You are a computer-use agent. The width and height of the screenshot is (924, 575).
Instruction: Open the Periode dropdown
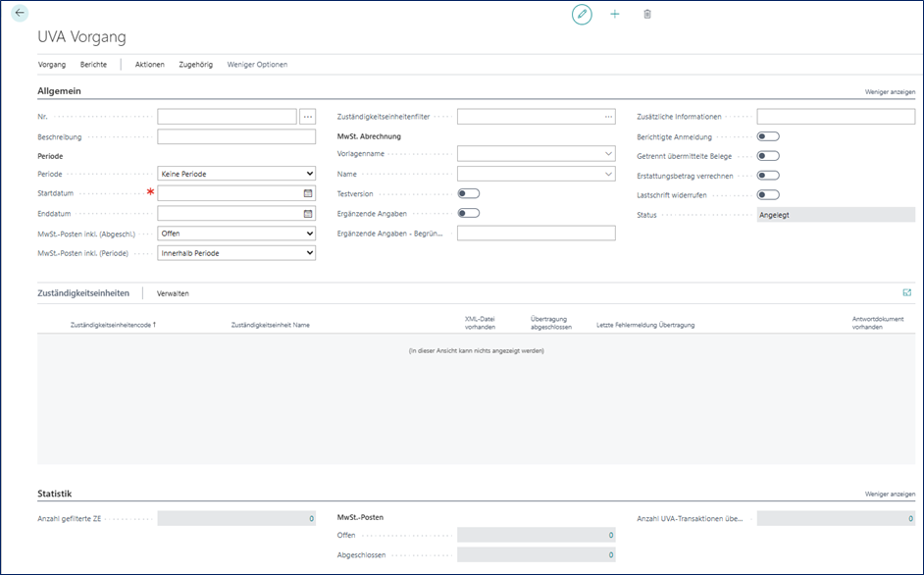236,174
